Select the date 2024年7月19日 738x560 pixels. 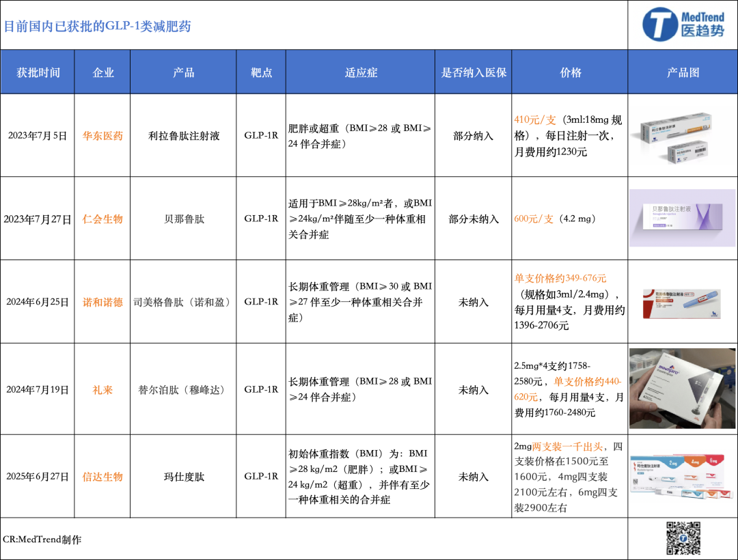tap(38, 390)
